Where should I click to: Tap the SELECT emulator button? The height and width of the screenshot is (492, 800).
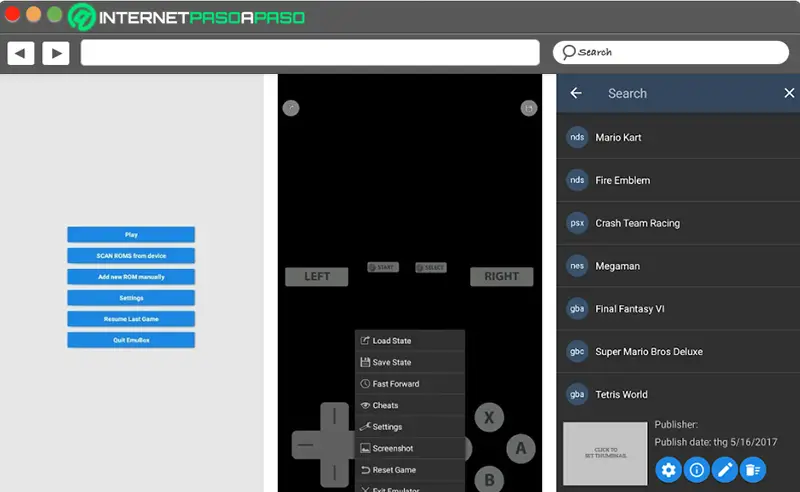pyautogui.click(x=431, y=267)
